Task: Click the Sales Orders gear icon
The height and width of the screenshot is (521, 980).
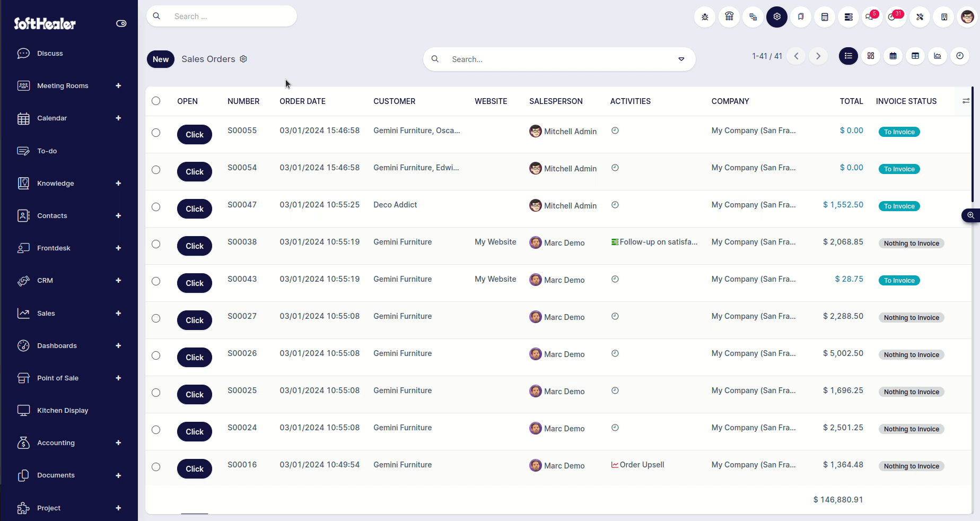Action: point(243,59)
